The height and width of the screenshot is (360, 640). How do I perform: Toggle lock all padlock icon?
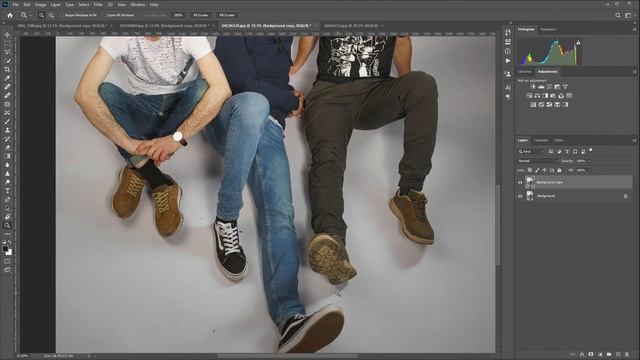[560, 170]
